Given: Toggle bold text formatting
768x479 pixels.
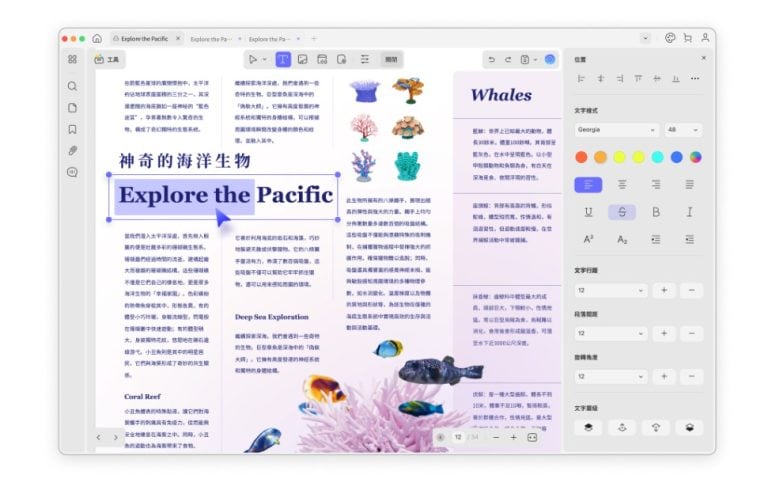Looking at the screenshot, I should point(656,212).
